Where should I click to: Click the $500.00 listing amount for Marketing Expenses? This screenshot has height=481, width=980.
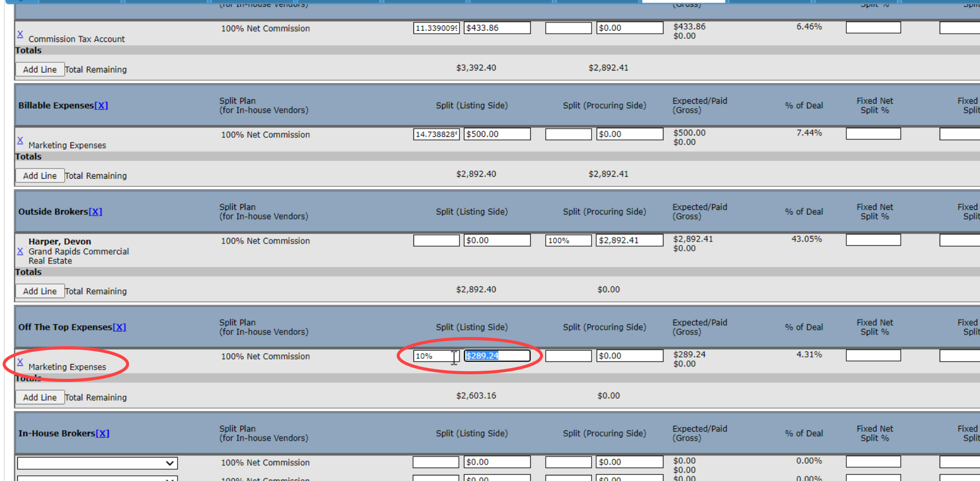pyautogui.click(x=497, y=134)
